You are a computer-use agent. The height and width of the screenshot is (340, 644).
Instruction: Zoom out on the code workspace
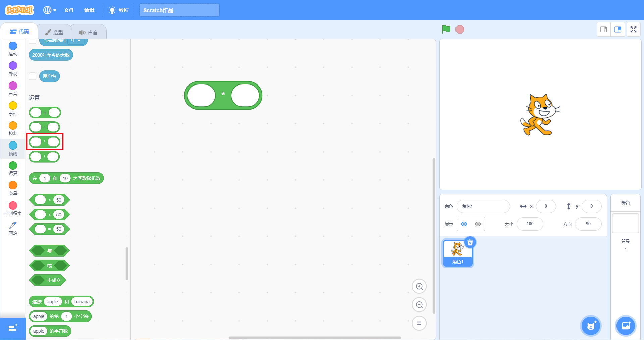click(x=419, y=305)
